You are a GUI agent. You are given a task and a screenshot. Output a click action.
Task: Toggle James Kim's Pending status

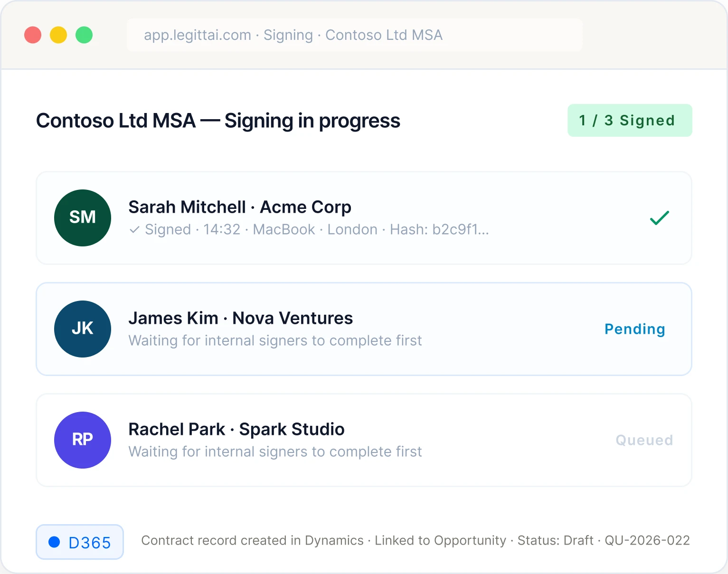click(x=634, y=329)
